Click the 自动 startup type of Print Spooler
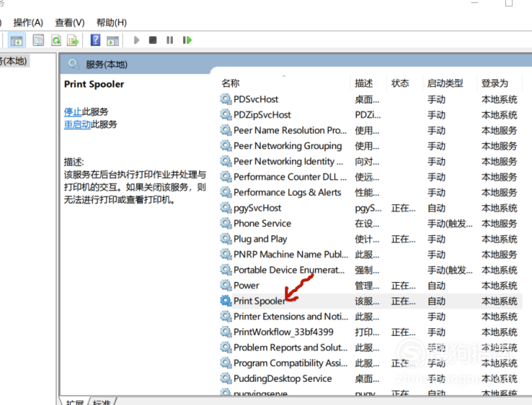532x405 pixels. [437, 301]
